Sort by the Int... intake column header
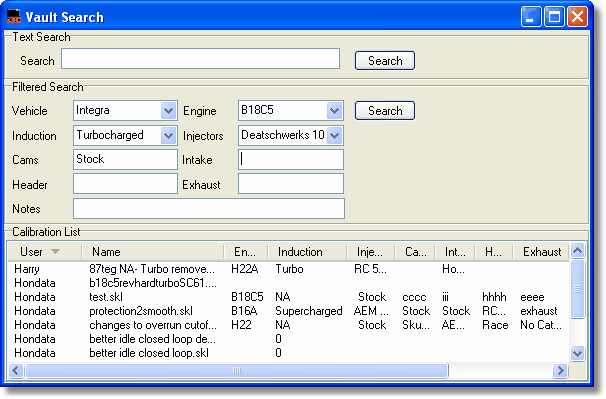Screen dimensions: 606x399 455,252
